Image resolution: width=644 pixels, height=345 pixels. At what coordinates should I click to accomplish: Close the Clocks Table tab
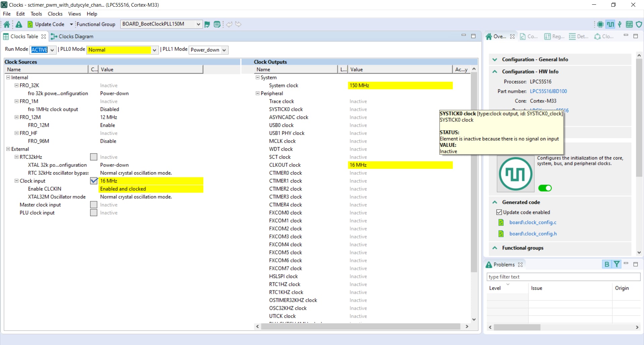[x=44, y=36]
